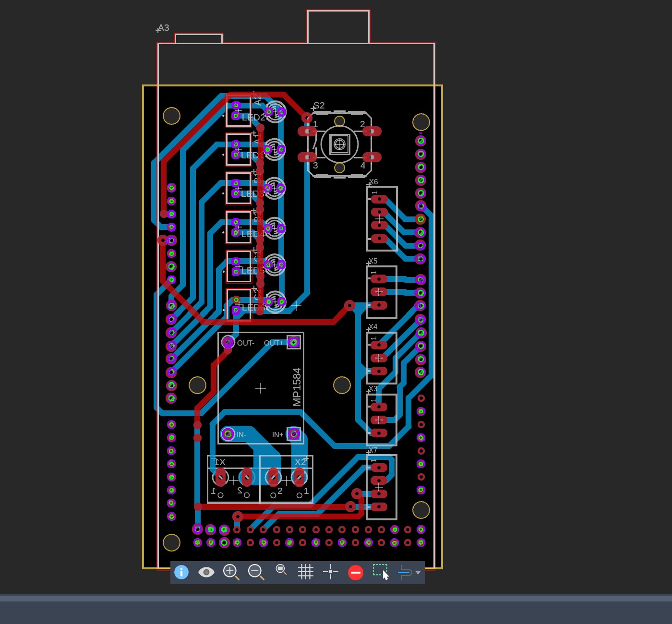Expand the routing options dropdown arrow
The height and width of the screenshot is (624, 672).
[418, 573]
